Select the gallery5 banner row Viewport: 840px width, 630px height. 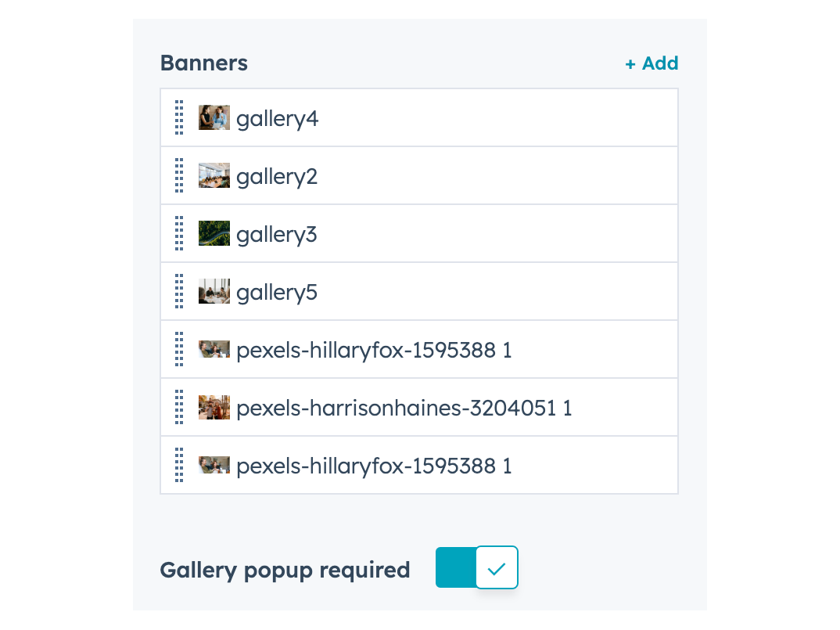point(277,293)
